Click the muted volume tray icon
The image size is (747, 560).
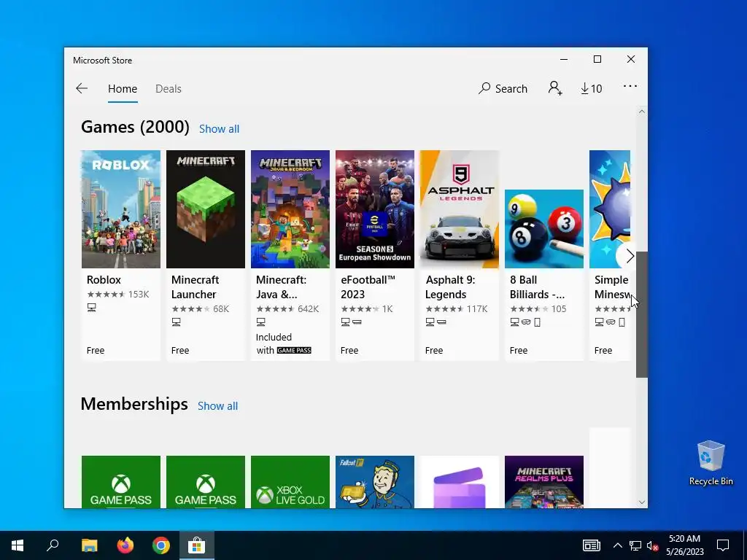pyautogui.click(x=652, y=545)
